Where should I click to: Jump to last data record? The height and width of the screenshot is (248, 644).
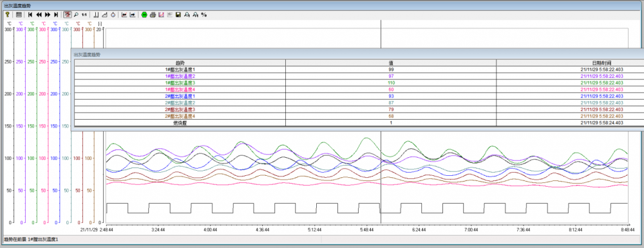[56, 15]
